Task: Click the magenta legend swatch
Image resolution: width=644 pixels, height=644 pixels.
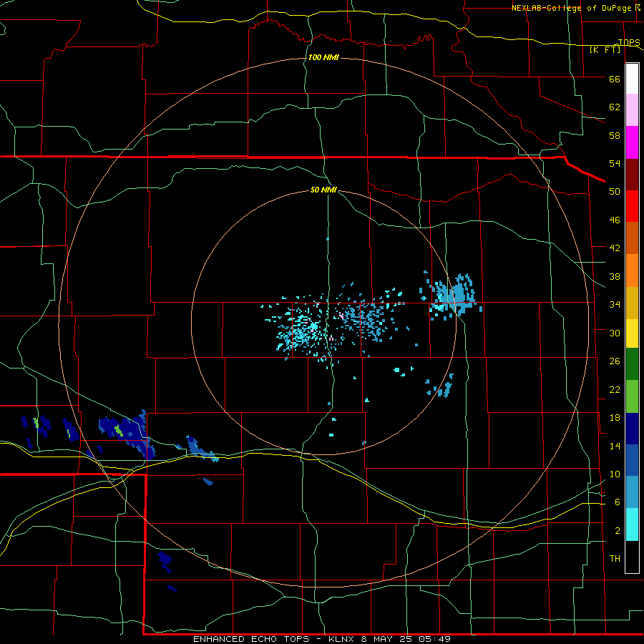Action: (632, 142)
